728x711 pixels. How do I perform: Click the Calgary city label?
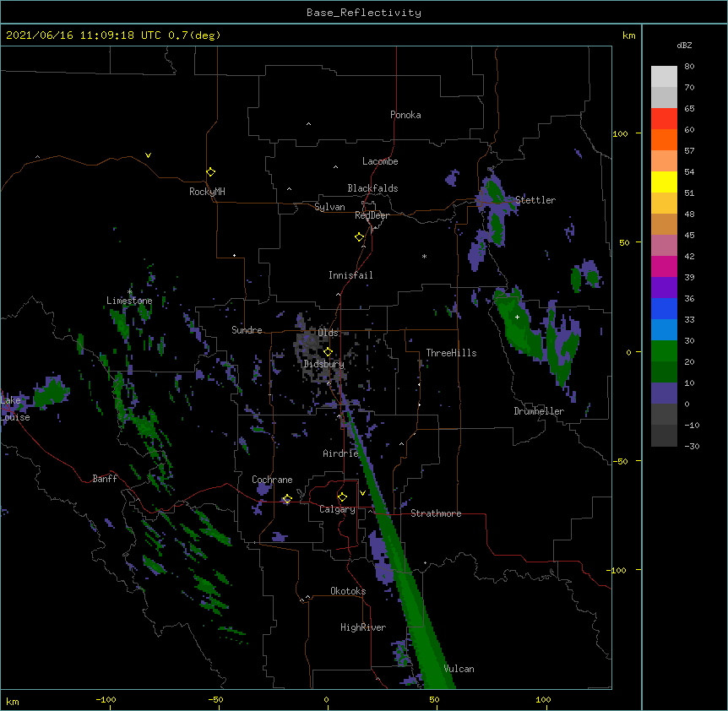pos(337,509)
